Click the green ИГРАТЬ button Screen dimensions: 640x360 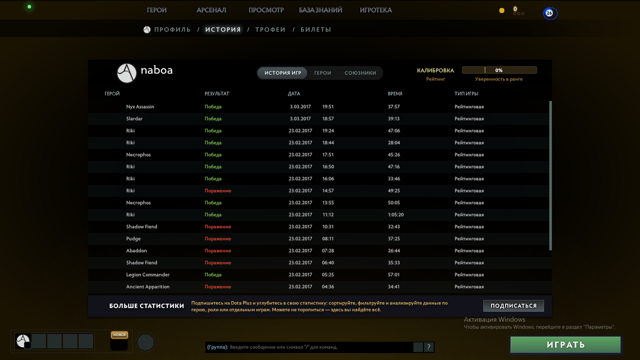(566, 345)
